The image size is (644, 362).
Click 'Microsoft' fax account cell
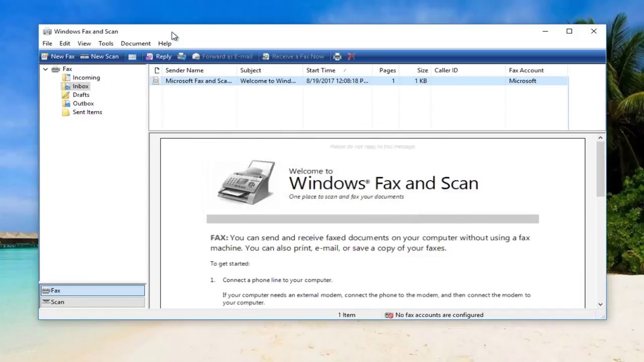(522, 80)
